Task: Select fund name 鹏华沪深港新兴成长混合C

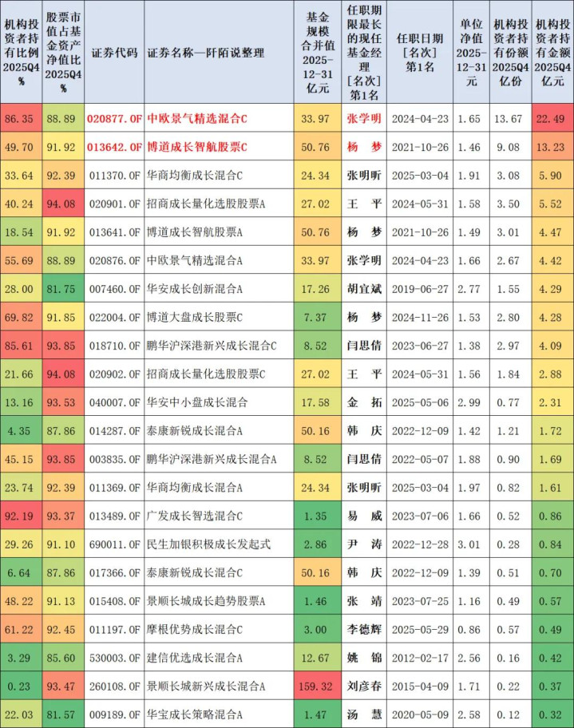Action: (212, 346)
